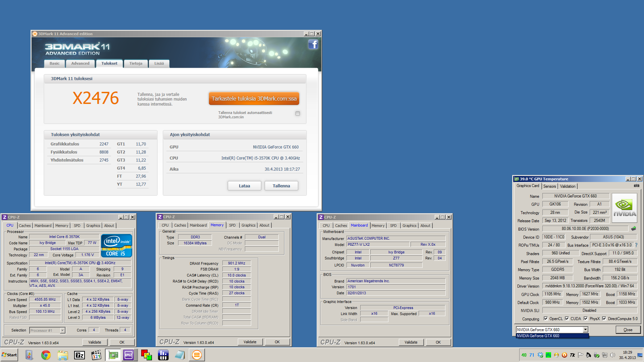Click Validate in left CPU-Z window
The height and width of the screenshot is (362, 644).
[x=95, y=342]
